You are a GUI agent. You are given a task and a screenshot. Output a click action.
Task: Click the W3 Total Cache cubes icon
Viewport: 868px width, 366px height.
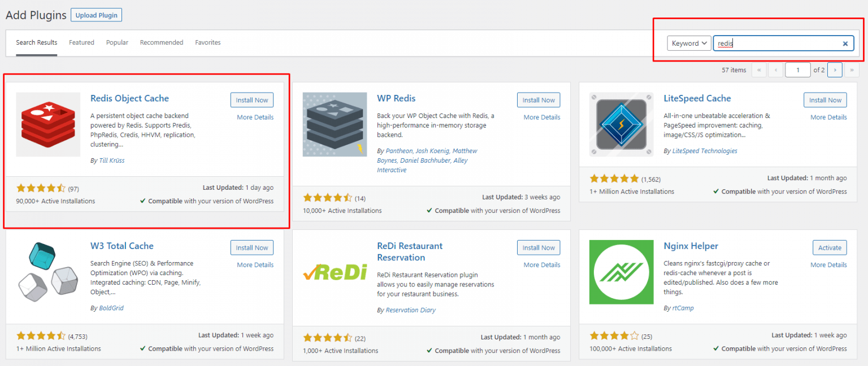[47, 272]
